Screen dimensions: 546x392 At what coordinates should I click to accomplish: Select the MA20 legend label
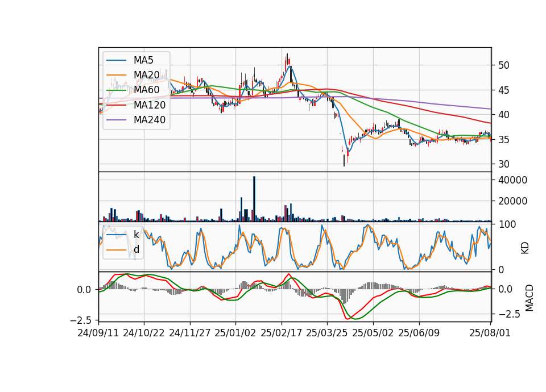(x=146, y=75)
